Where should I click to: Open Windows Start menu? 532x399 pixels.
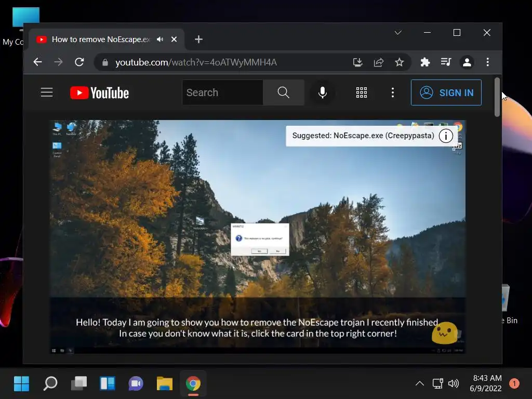[21, 384]
